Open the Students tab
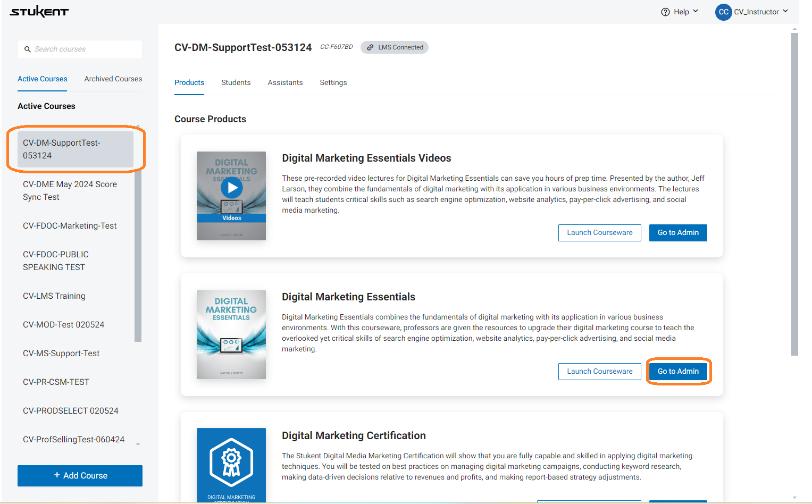Image resolution: width=812 pixels, height=504 pixels. tap(236, 82)
